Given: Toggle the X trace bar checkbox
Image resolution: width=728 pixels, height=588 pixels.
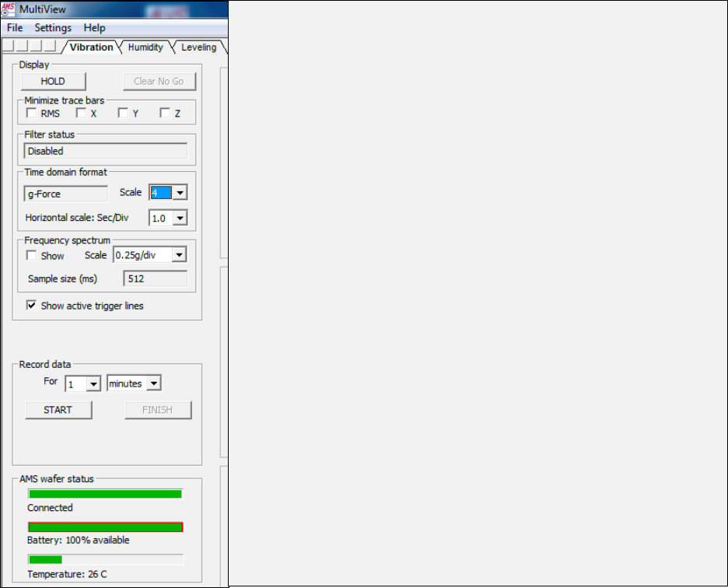Looking at the screenshot, I should (x=81, y=113).
